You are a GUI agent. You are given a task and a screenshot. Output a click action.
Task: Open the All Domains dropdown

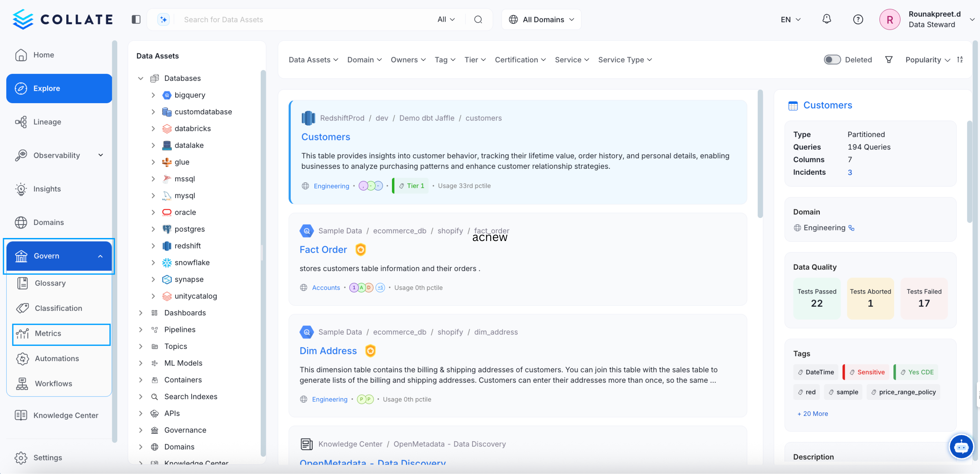(x=541, y=19)
